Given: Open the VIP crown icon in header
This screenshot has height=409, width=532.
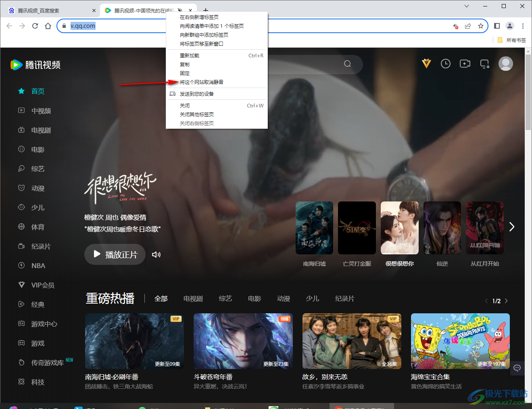Looking at the screenshot, I should tap(426, 63).
